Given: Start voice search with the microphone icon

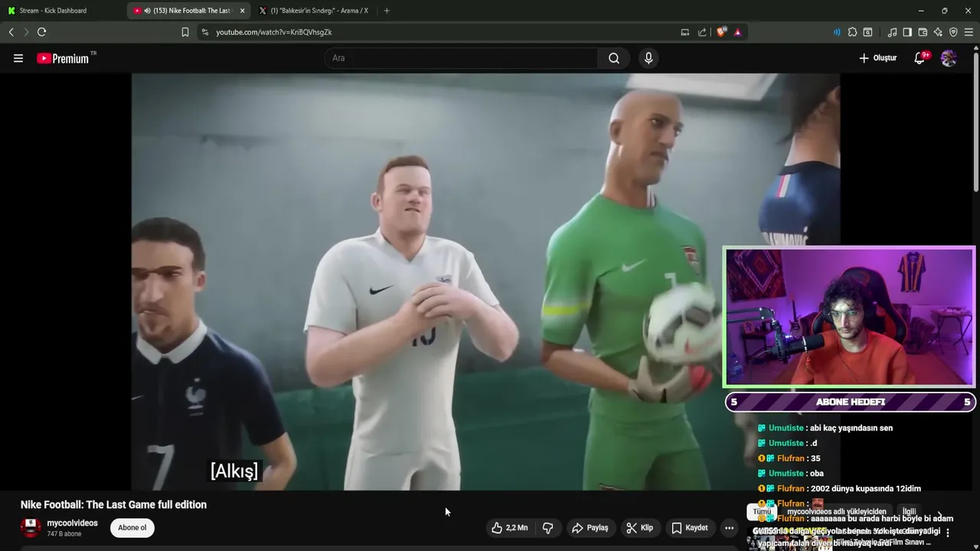Looking at the screenshot, I should (648, 58).
